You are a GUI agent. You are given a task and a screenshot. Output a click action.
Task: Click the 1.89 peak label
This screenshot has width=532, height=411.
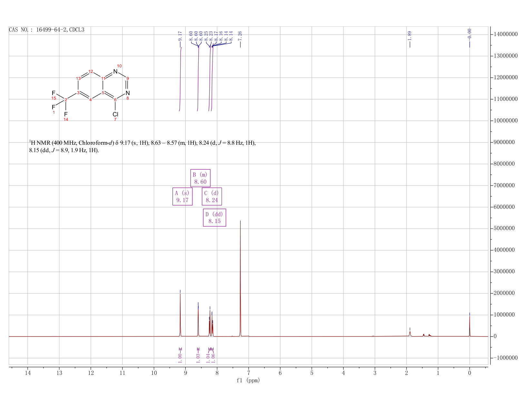(x=409, y=36)
